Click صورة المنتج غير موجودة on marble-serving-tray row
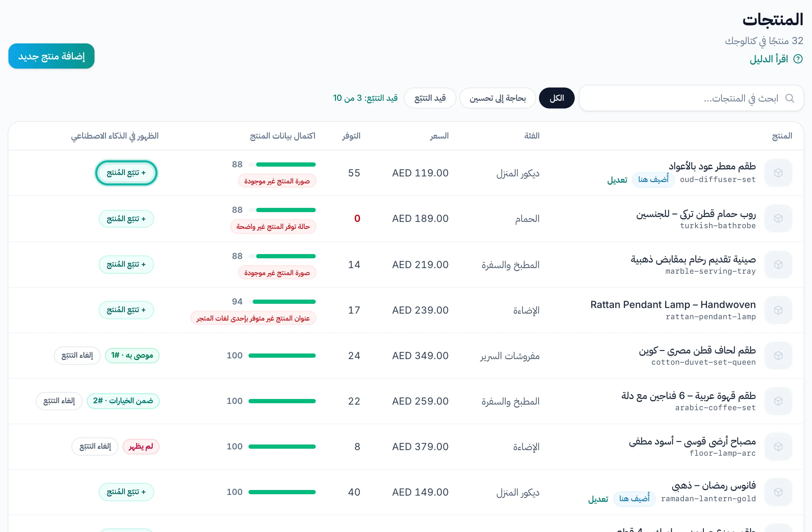This screenshot has height=532, width=812. pos(277,273)
